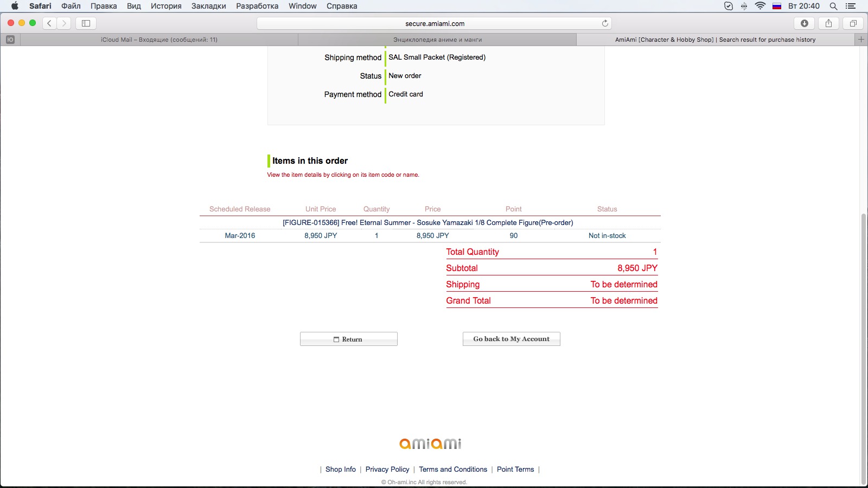Viewport: 868px width, 488px height.
Task: Open a new tab with the plus icon
Action: 860,39
